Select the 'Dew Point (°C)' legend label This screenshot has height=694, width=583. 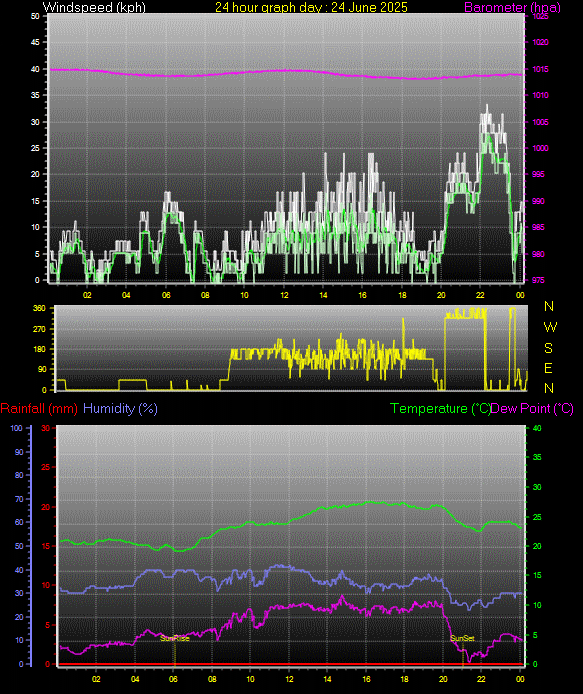(532, 408)
